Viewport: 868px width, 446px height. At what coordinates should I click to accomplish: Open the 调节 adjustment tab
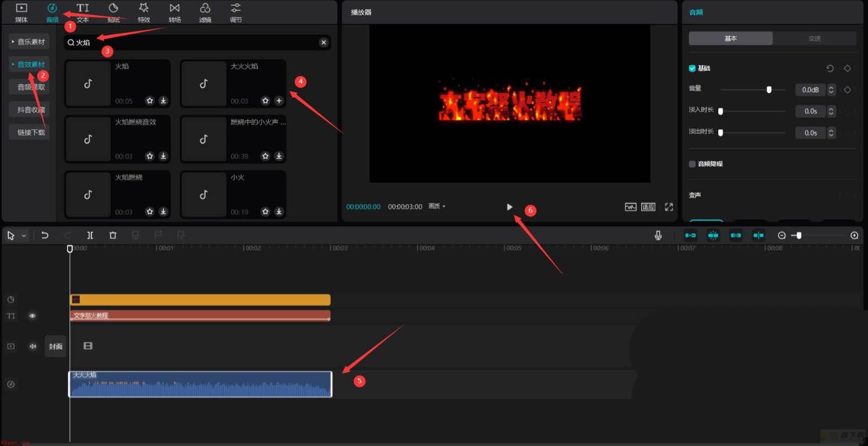[x=235, y=12]
